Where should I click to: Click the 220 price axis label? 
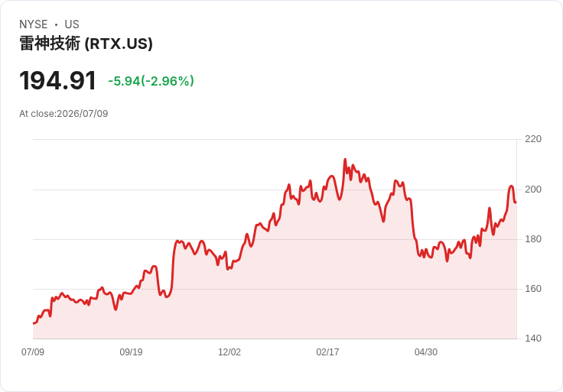pos(533,139)
